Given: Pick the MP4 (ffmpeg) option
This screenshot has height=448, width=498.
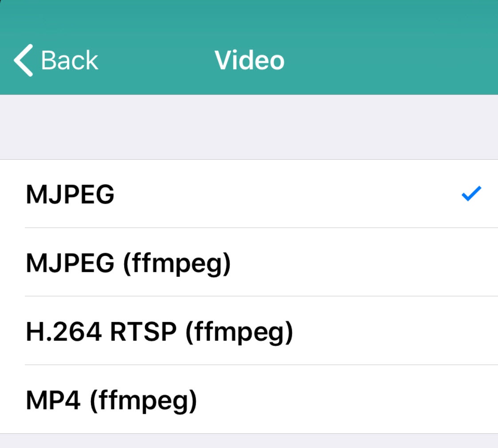Looking at the screenshot, I should click(111, 401).
